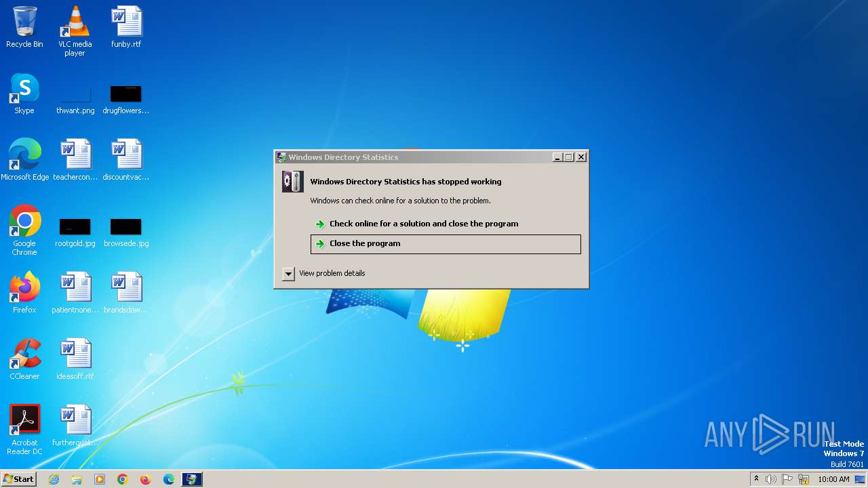The image size is (868, 488).
Task: Click Windows Directory Statistics taskbar button
Action: pyautogui.click(x=192, y=479)
